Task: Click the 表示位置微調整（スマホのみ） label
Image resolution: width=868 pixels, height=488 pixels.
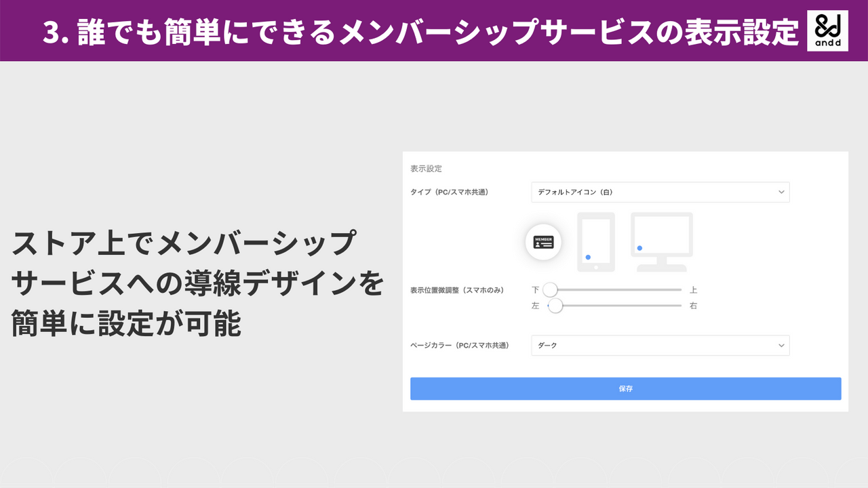Action: [458, 290]
